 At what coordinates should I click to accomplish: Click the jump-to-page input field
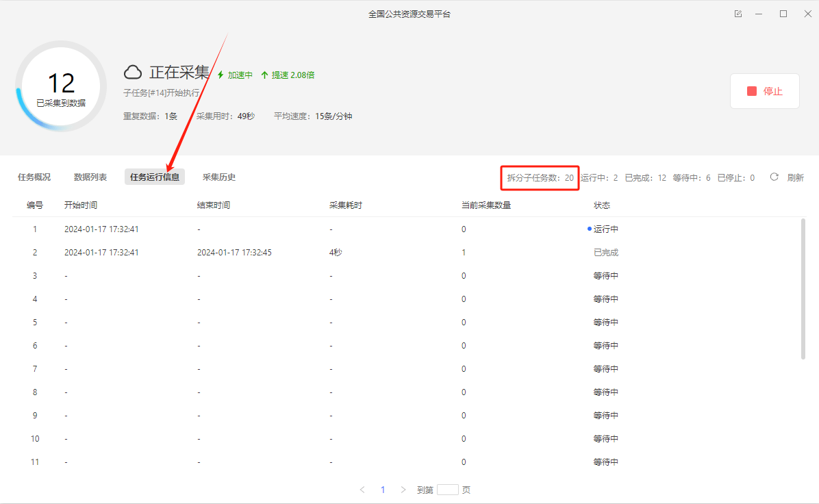coord(448,490)
